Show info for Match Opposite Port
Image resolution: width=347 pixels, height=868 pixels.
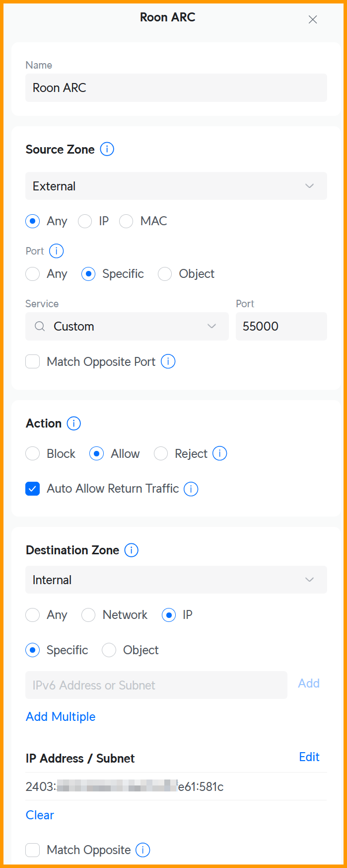point(168,361)
